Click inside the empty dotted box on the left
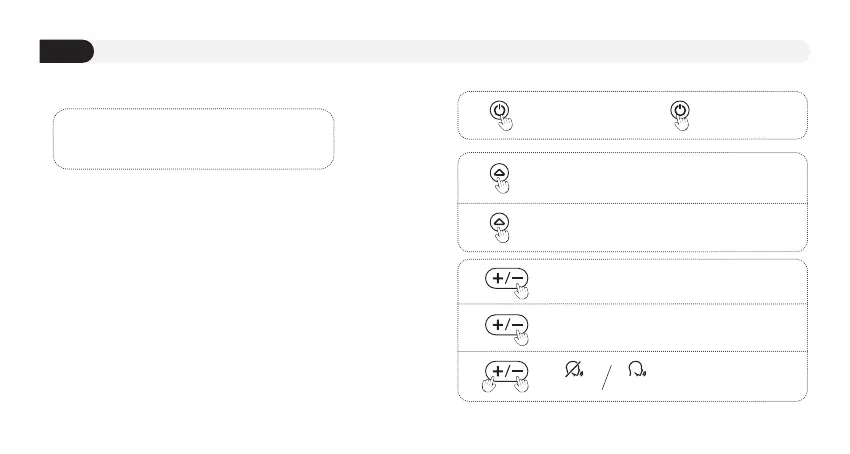The image size is (850, 454). (x=192, y=139)
